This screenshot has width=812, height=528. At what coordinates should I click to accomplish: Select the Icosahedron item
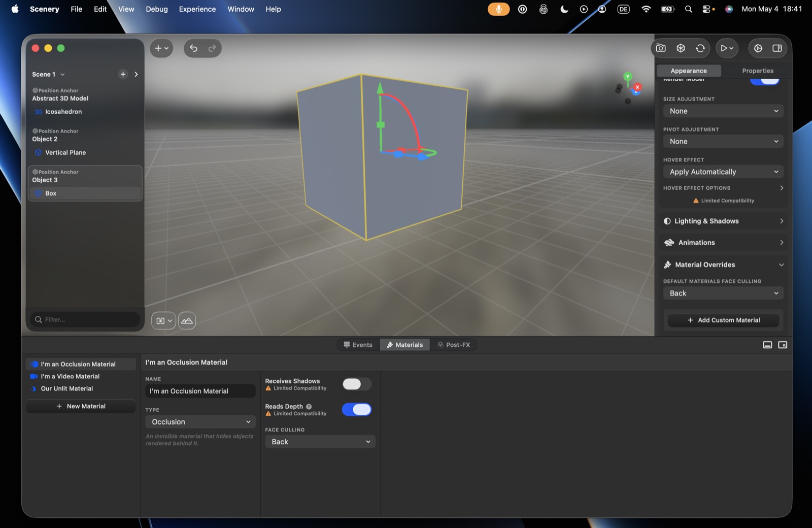(x=85, y=112)
